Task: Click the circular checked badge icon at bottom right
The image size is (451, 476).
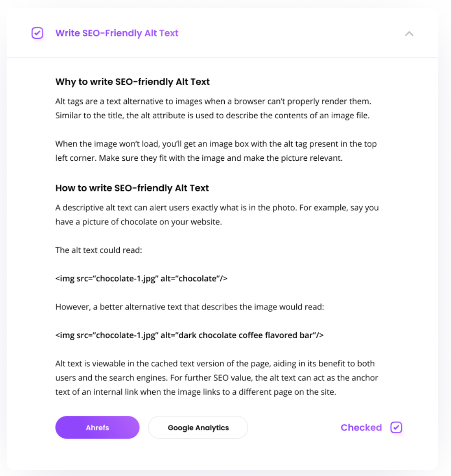Action: [396, 427]
